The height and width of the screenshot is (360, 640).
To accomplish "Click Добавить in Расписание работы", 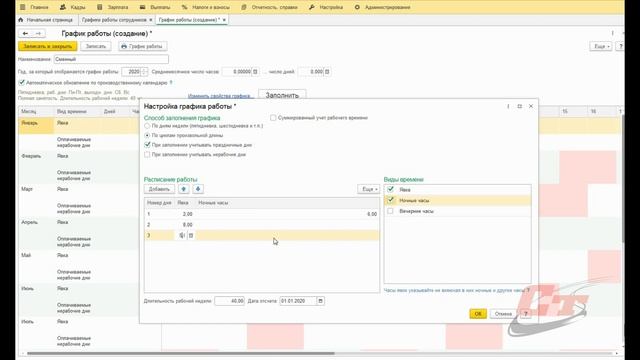I will coord(159,189).
